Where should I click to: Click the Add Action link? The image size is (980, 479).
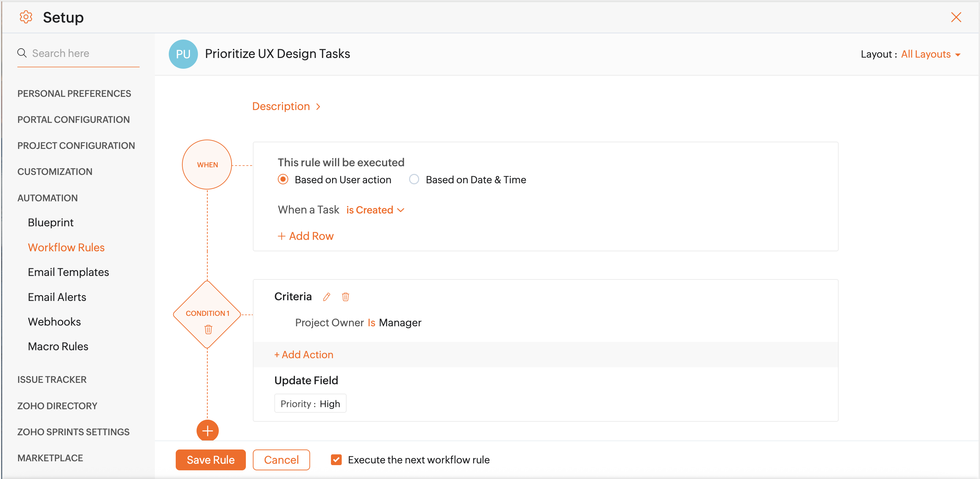pyautogui.click(x=304, y=355)
